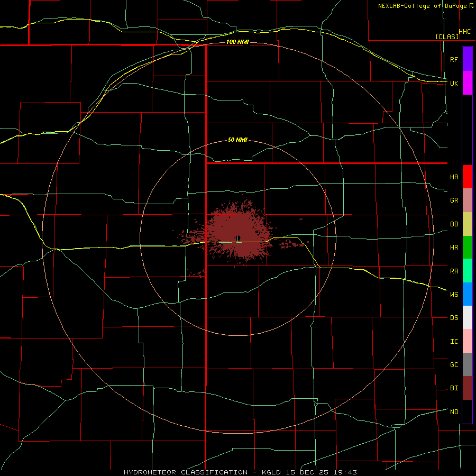476x476 pixels.
Task: Click the 'GR' legend label
Action: (454, 200)
